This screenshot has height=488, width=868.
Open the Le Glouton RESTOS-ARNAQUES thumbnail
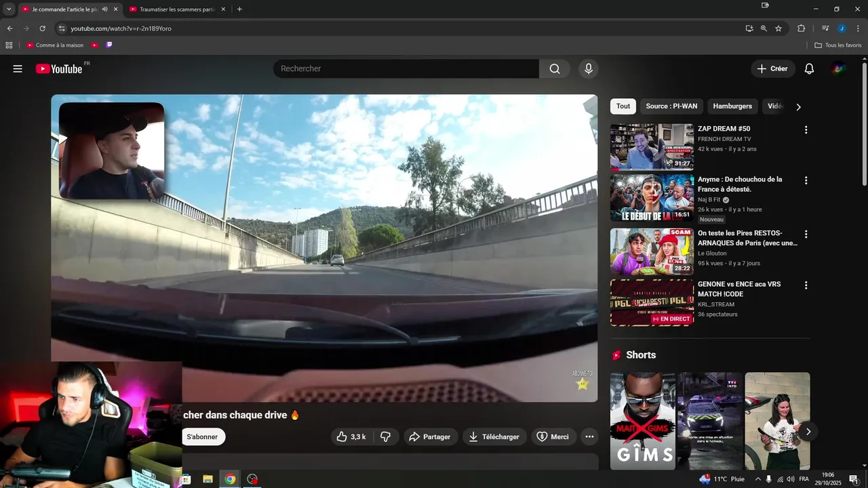click(652, 251)
